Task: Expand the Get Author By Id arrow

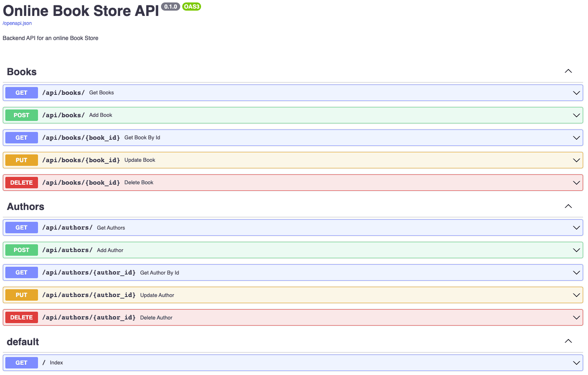Action: coord(577,272)
